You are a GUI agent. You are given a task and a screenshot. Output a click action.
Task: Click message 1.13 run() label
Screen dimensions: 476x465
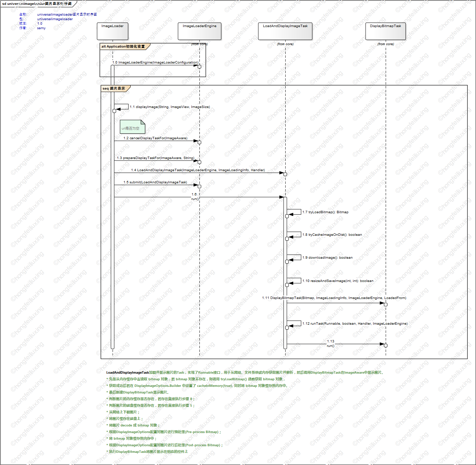[330, 343]
